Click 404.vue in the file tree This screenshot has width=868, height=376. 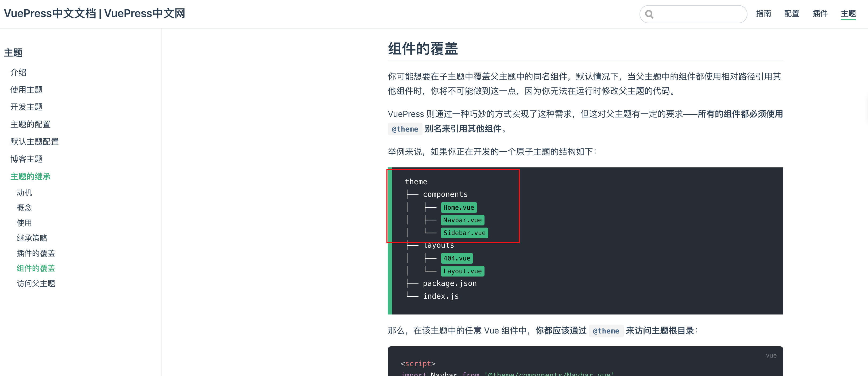pyautogui.click(x=456, y=258)
